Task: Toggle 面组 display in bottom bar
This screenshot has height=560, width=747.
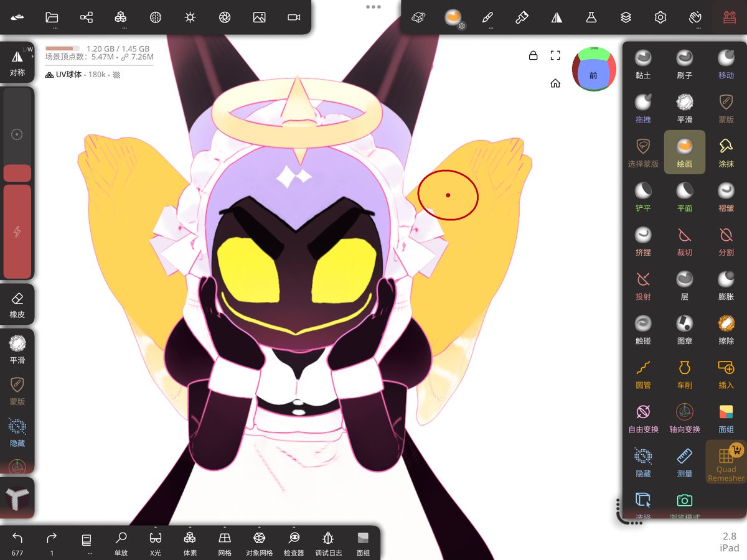Action: [x=363, y=543]
